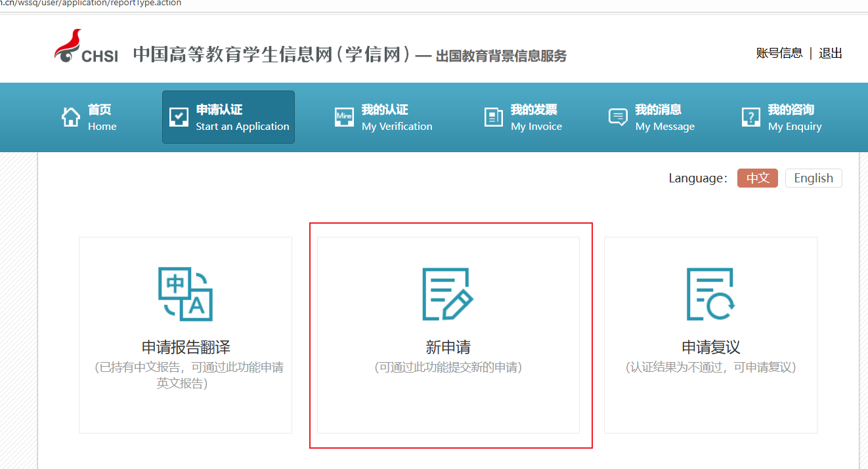Click the reconsideration refresh-document icon
Viewport: 868px width, 469px height.
pyautogui.click(x=710, y=294)
